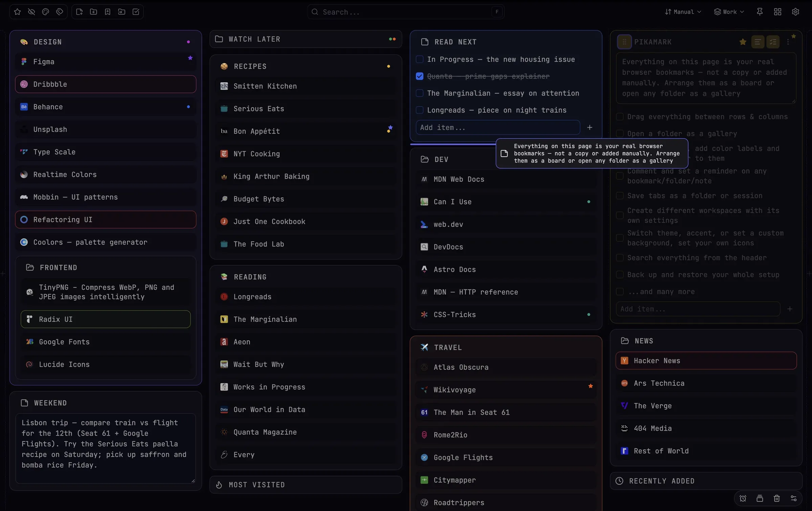Check 'In Progress — the new housing issue'
This screenshot has width=812, height=511.
[420, 60]
